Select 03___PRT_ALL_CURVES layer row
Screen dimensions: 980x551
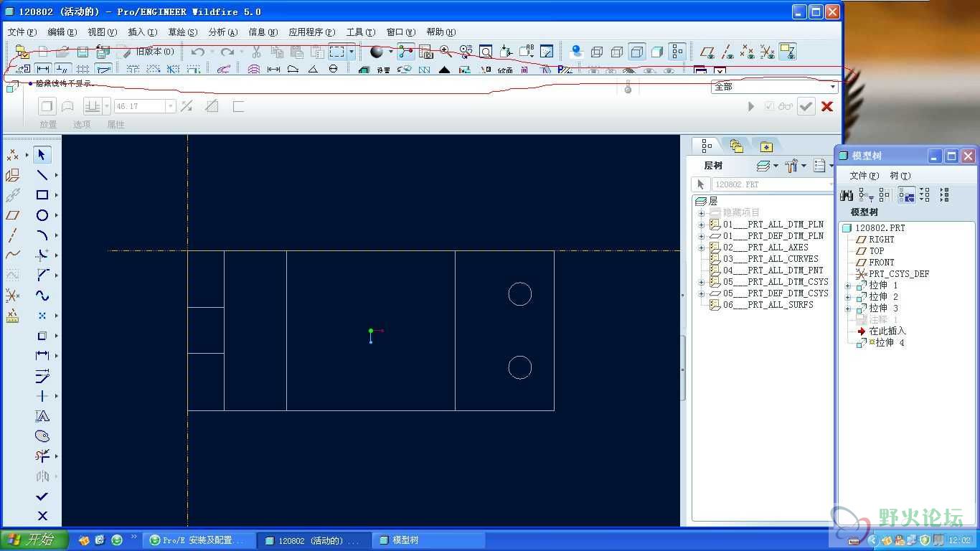[771, 259]
